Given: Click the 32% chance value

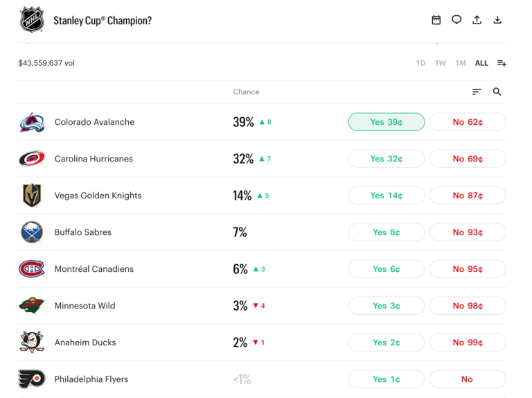Looking at the screenshot, I should pos(243,159).
